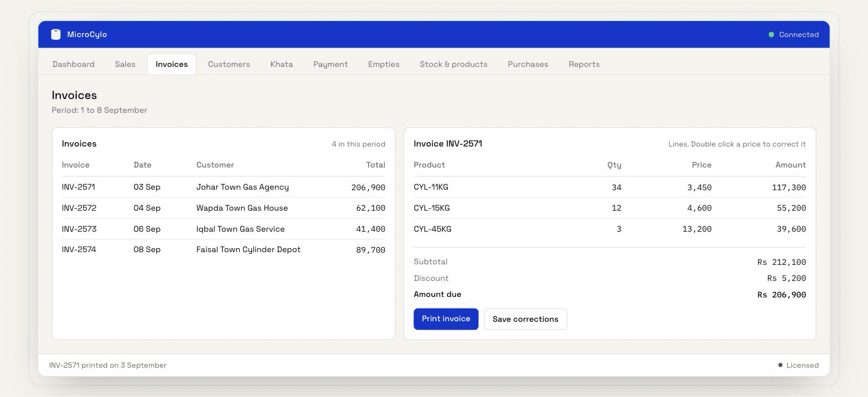Click the Print invoice button
868x397 pixels.
tap(446, 319)
